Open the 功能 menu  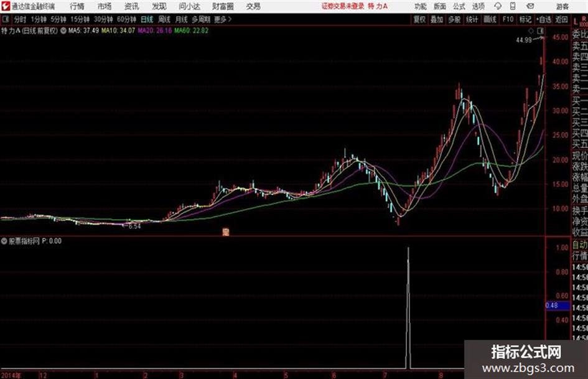[x=421, y=6]
